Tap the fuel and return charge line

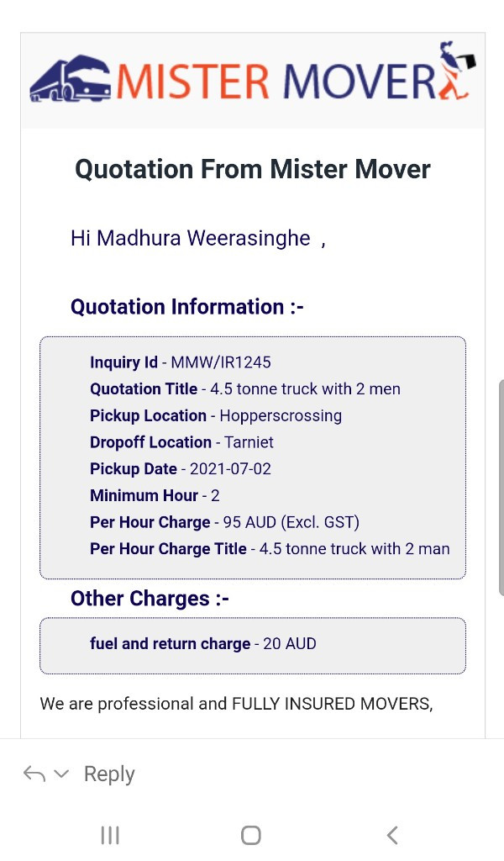pyautogui.click(x=203, y=643)
